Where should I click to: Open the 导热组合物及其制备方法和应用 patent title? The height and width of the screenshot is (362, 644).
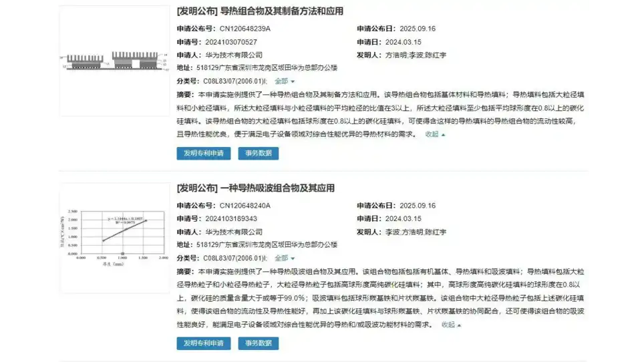[x=277, y=12]
